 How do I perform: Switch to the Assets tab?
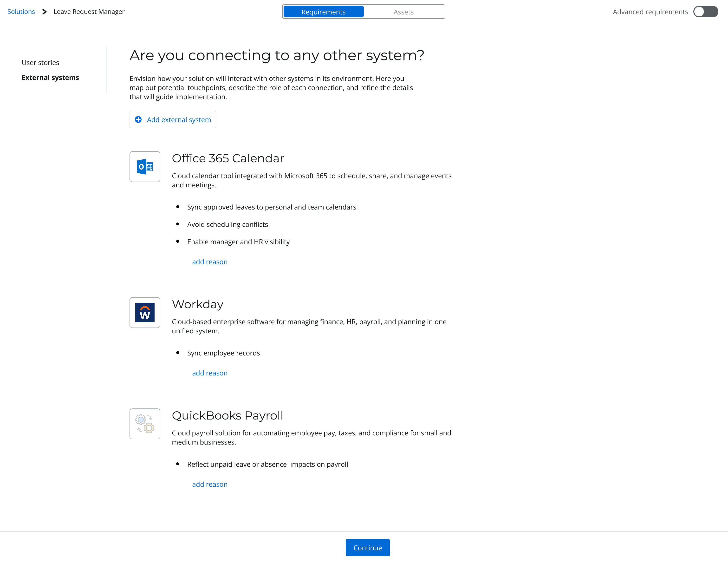403,12
